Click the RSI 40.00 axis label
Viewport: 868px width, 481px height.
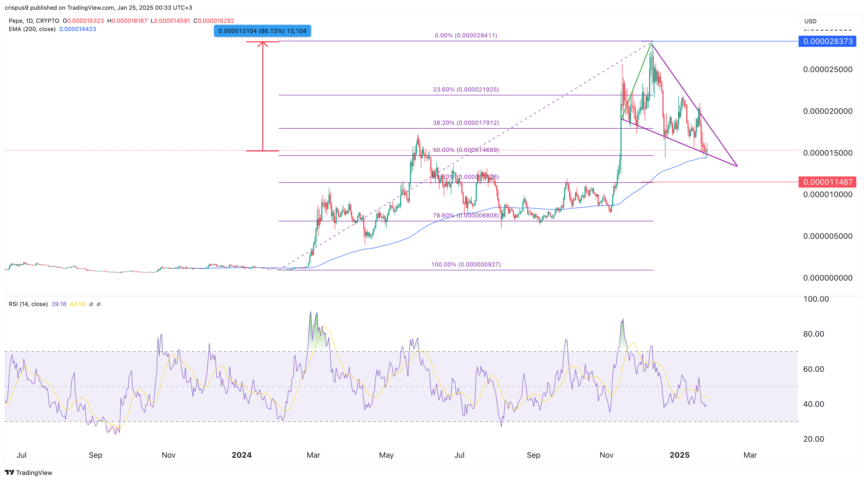[813, 404]
